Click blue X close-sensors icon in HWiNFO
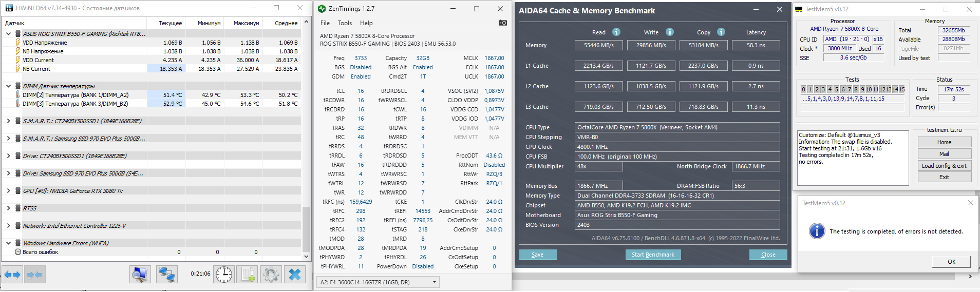The image size is (980, 292). coord(295,275)
